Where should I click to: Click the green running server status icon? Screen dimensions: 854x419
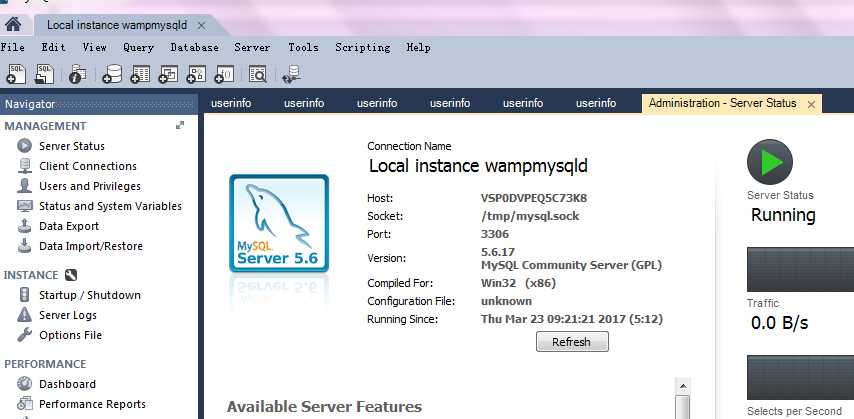pyautogui.click(x=770, y=162)
